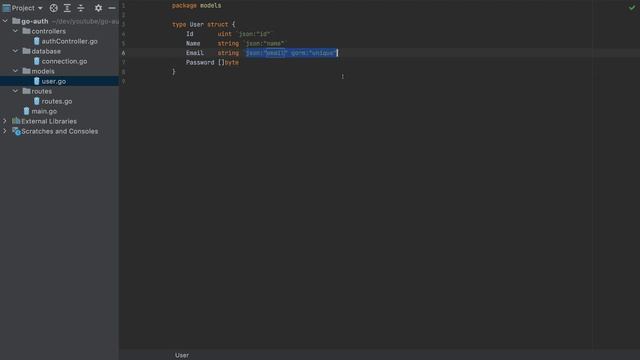This screenshot has width=640, height=360.
Task: Click the connection.go file icon
Action: pyautogui.click(x=36, y=61)
